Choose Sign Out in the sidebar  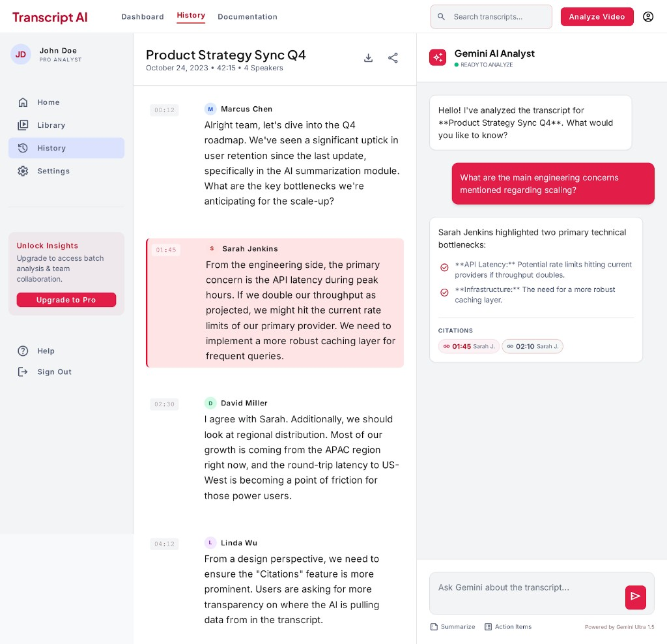coord(66,372)
